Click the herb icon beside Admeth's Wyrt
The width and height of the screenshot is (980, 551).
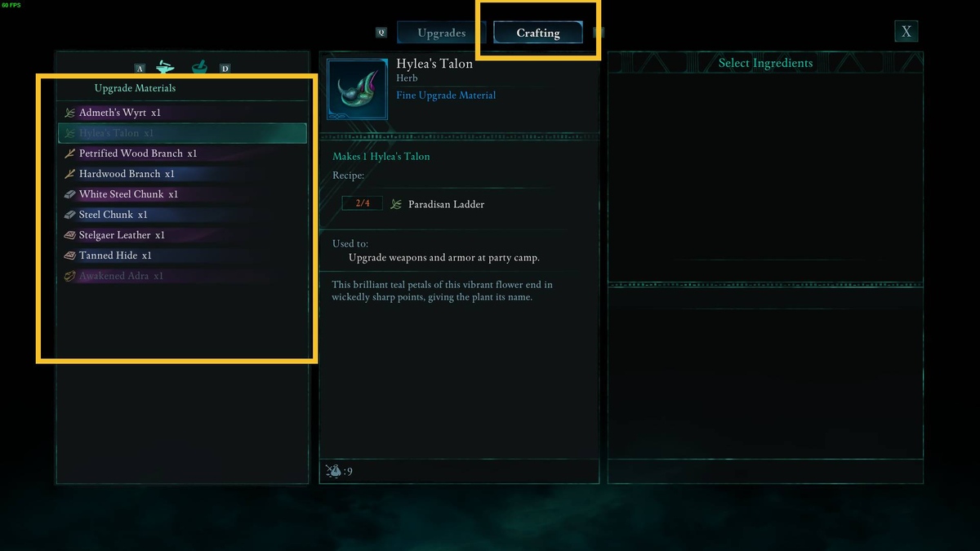coord(70,113)
